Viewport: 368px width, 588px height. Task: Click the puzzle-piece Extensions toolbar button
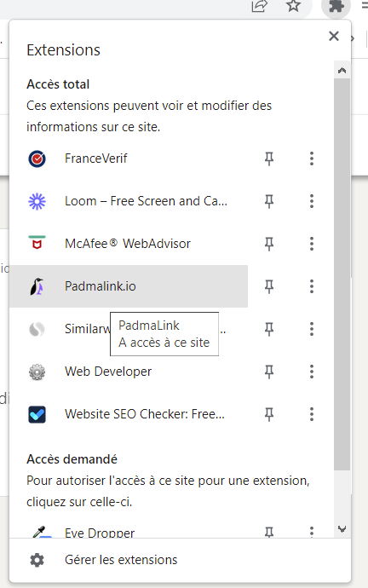pos(336,7)
